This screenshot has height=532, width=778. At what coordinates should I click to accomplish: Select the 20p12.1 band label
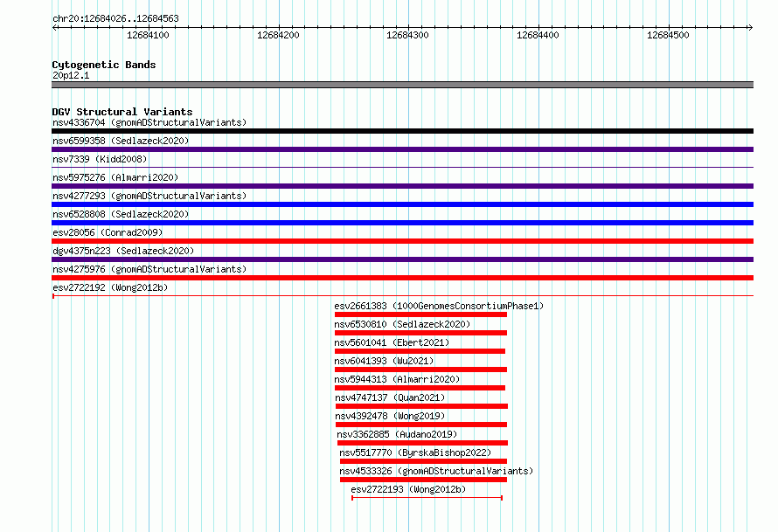click(71, 75)
